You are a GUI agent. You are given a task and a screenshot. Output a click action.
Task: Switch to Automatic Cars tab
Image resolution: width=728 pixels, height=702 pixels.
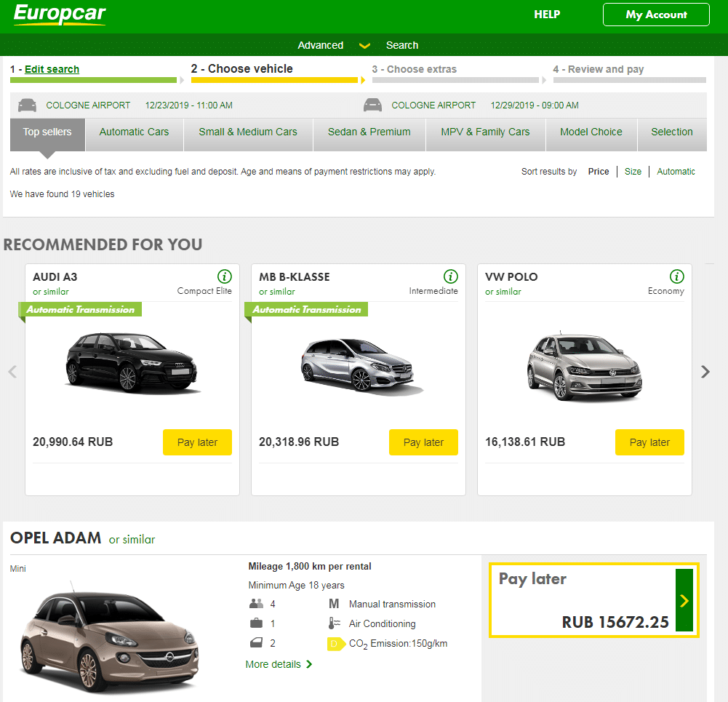134,135
